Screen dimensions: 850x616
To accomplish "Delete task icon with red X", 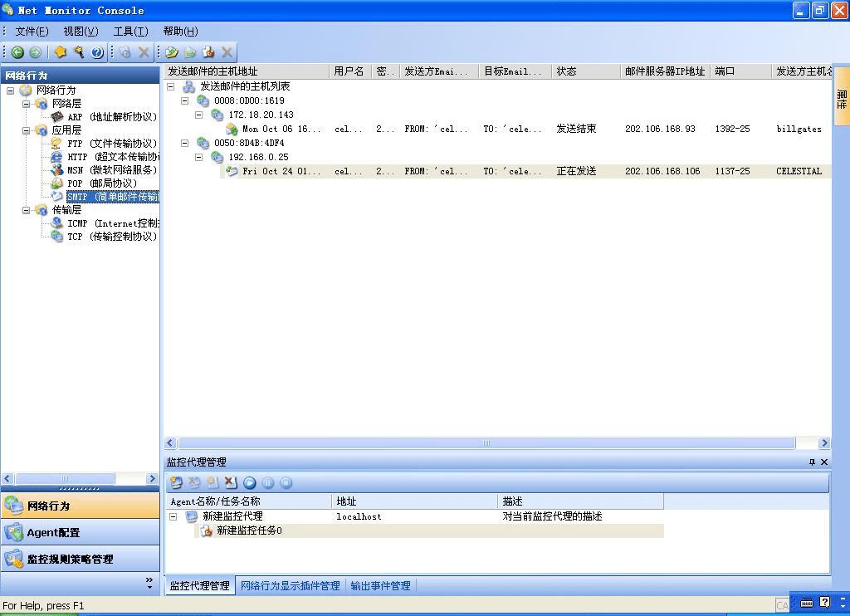I will click(231, 482).
